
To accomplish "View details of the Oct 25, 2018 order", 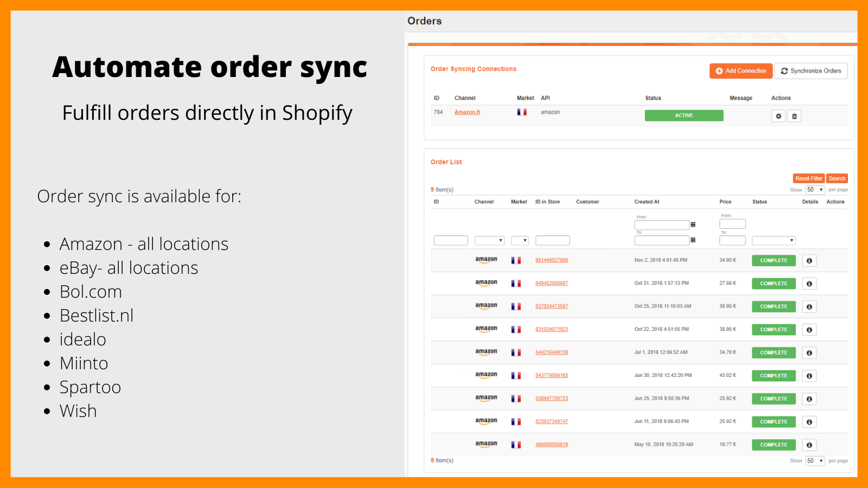I will point(809,307).
